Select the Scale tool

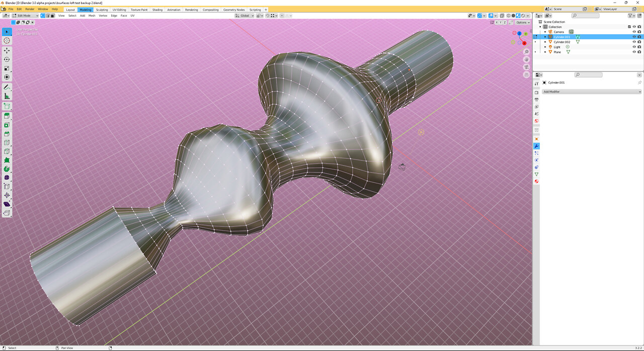pos(7,68)
